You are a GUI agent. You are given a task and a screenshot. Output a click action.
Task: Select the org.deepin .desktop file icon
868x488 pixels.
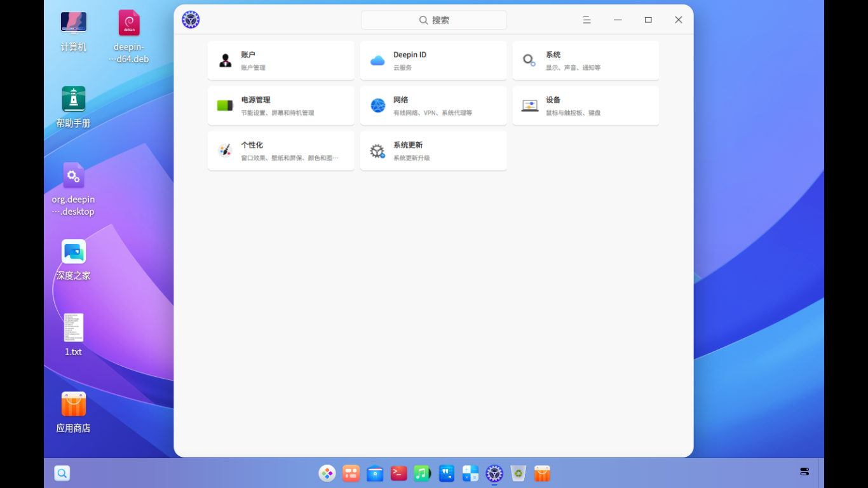pos(74,189)
